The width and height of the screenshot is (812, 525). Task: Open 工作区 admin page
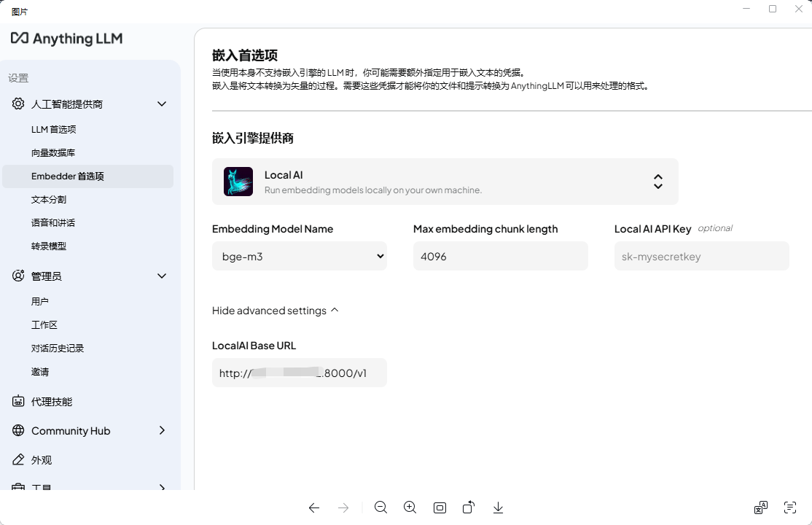coord(44,324)
